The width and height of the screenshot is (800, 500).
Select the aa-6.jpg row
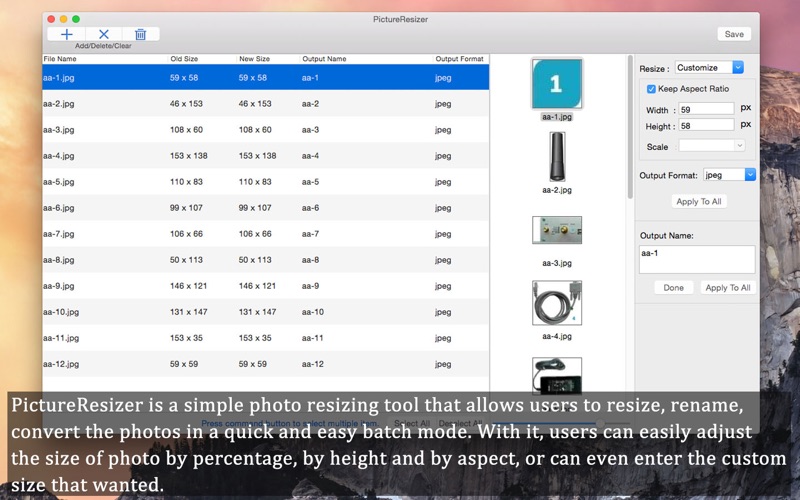pos(265,208)
